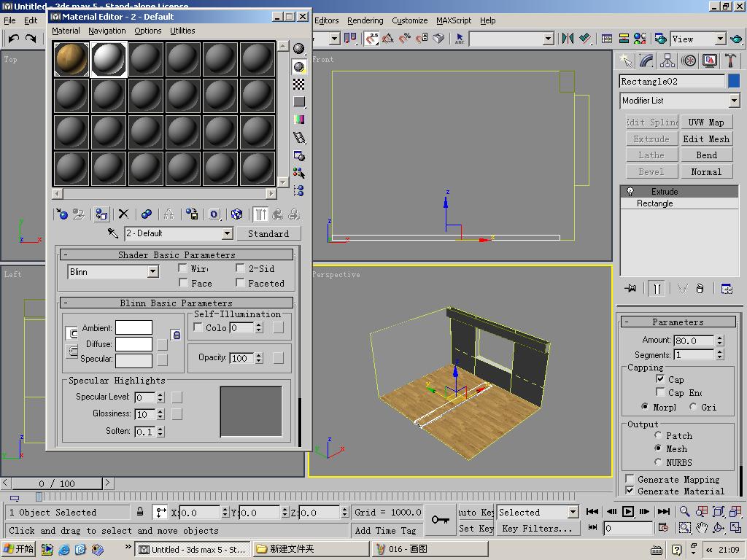Toggle the Generate Mapping checkbox

tap(630, 479)
